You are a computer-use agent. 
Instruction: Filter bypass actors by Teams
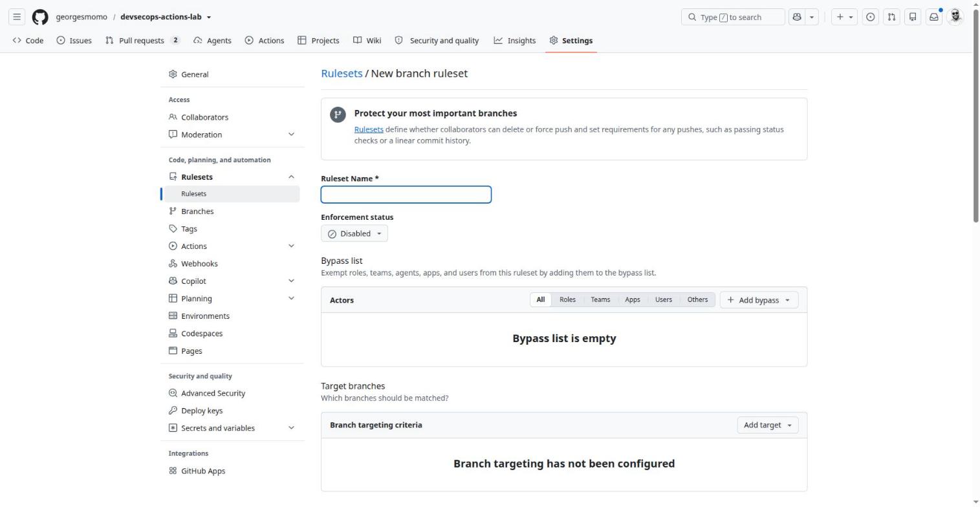pyautogui.click(x=600, y=299)
